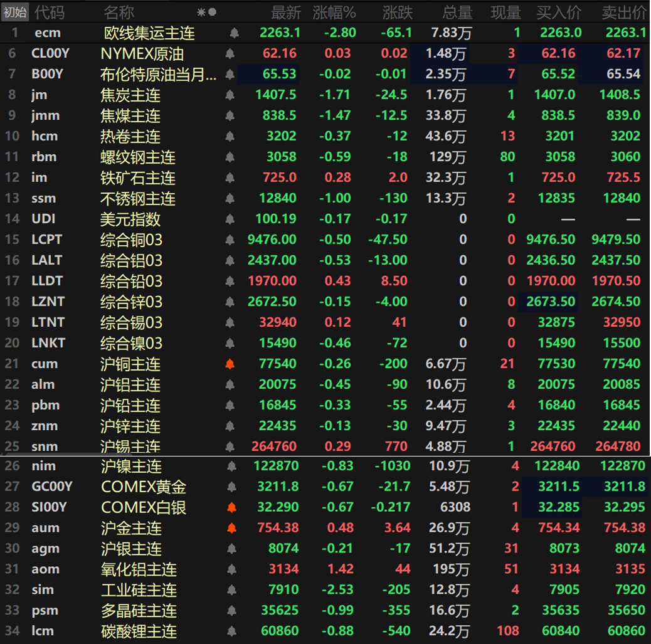
Task: Toggle alert bell for 不锈钢主连
Action: click(230, 199)
